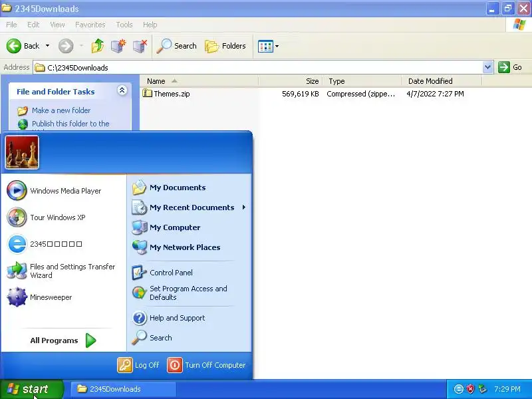Open the Edit menu

[33, 25]
